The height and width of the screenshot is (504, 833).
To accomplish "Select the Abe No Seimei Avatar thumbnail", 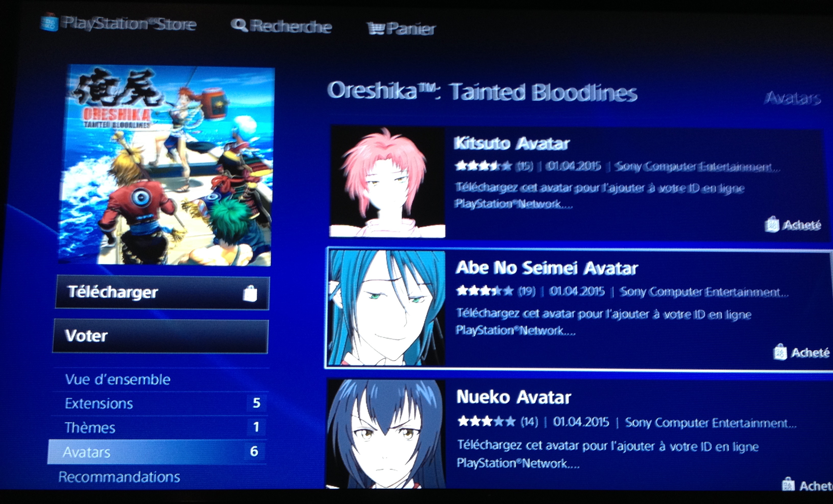I will (x=386, y=308).
